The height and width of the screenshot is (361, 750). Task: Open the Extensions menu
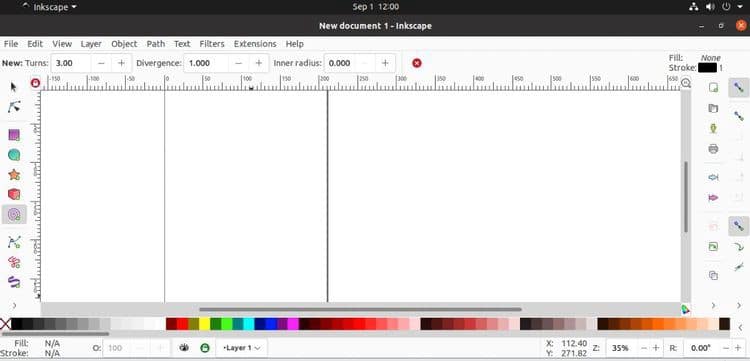tap(255, 44)
